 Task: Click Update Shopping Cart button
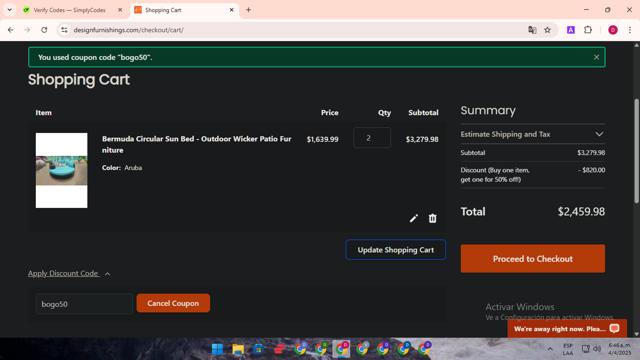point(396,250)
